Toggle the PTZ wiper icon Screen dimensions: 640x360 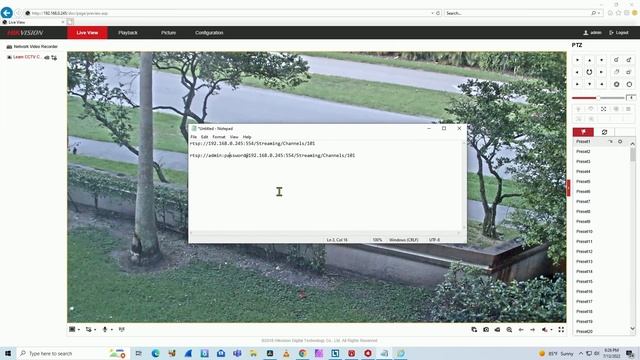[591, 109]
